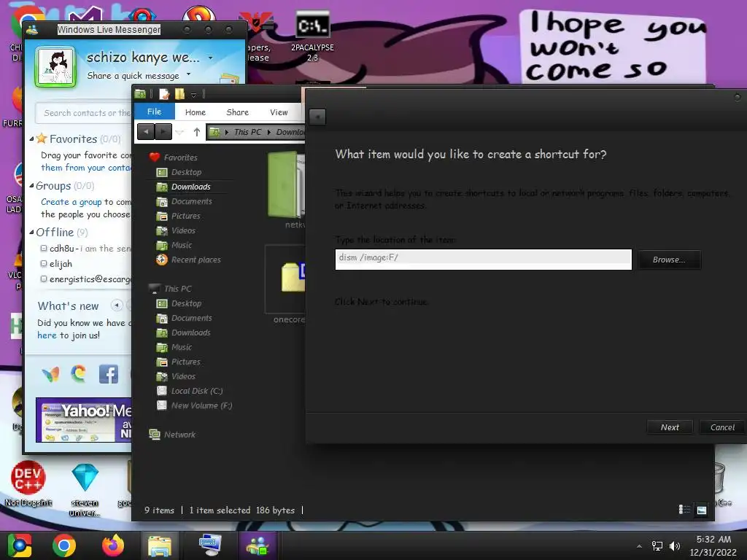Select contact cdh8u in Messenger

pos(86,248)
